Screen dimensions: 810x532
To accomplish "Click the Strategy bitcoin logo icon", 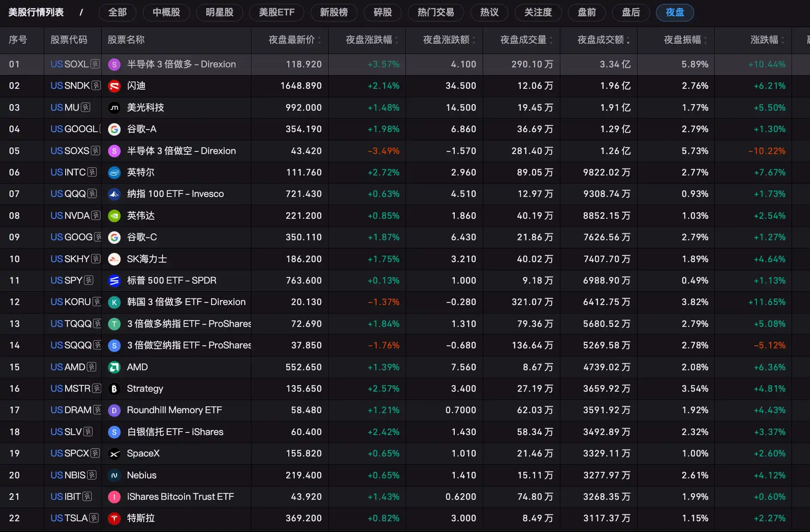I will pos(114,389).
